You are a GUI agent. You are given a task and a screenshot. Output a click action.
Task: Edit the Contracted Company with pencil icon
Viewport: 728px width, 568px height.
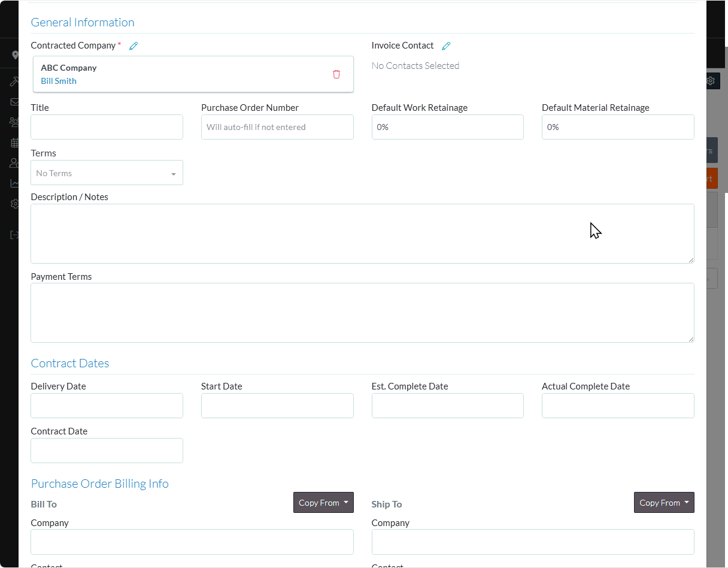click(134, 46)
